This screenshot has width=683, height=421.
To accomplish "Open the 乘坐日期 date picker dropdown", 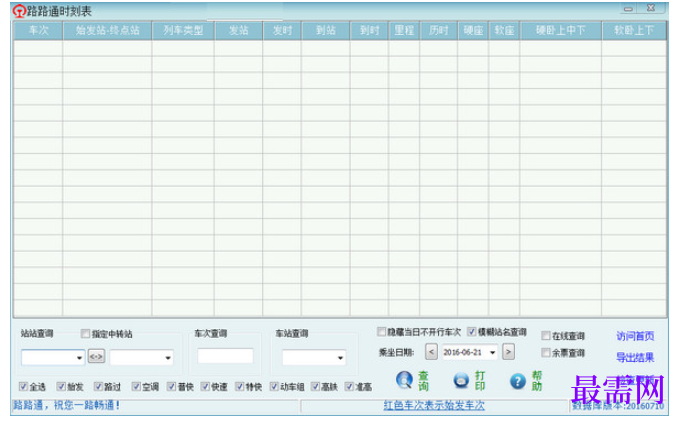I will click(492, 352).
